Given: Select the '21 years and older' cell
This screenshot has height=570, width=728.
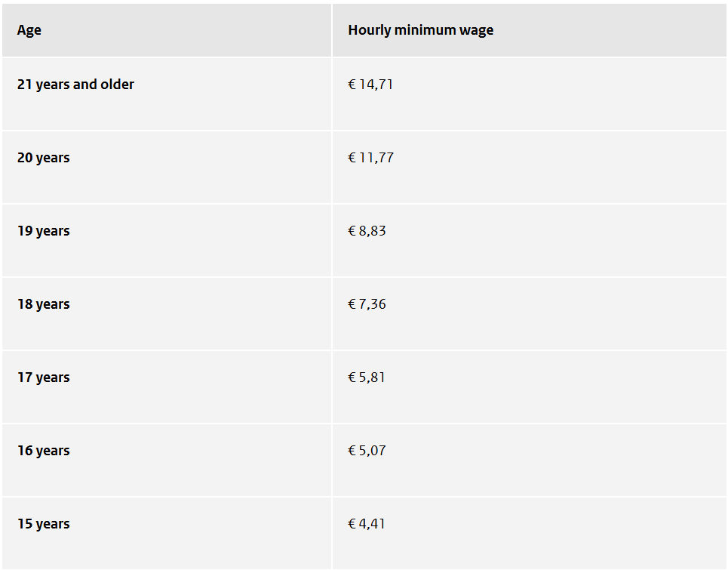Looking at the screenshot, I should point(75,85).
